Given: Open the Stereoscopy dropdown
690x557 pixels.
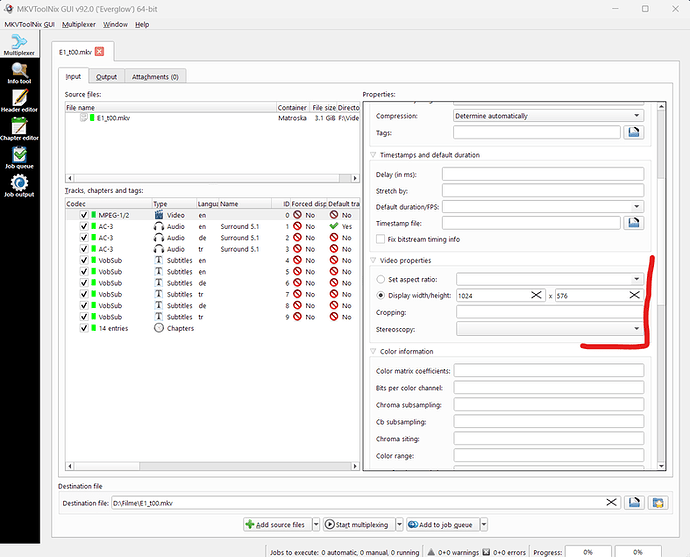Looking at the screenshot, I should (550, 329).
